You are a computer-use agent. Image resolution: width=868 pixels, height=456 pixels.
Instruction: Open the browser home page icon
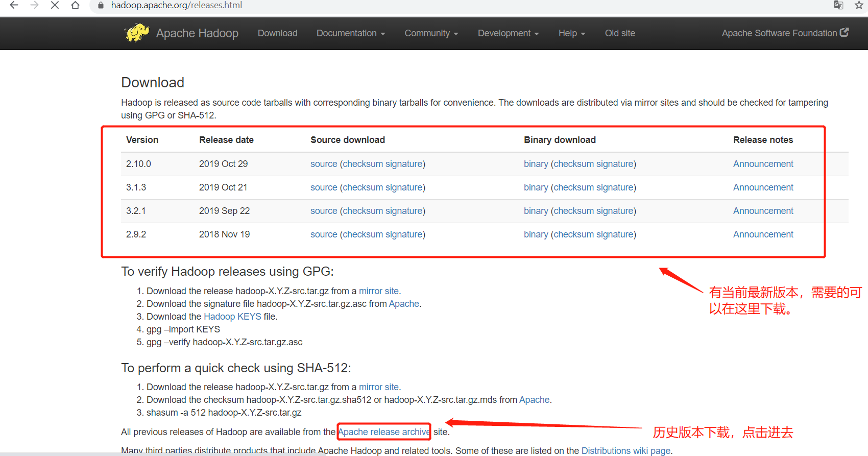[75, 5]
